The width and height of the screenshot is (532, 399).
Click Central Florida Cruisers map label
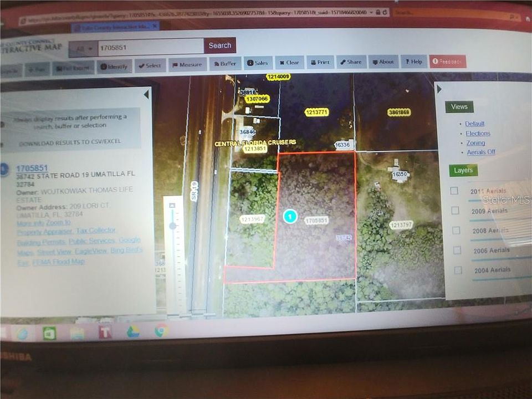tap(255, 143)
